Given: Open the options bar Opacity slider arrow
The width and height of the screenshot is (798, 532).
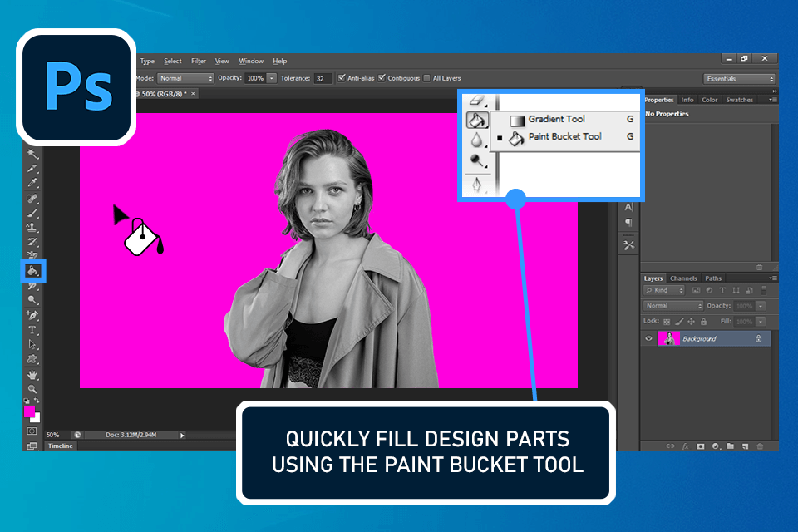Looking at the screenshot, I should pos(272,78).
